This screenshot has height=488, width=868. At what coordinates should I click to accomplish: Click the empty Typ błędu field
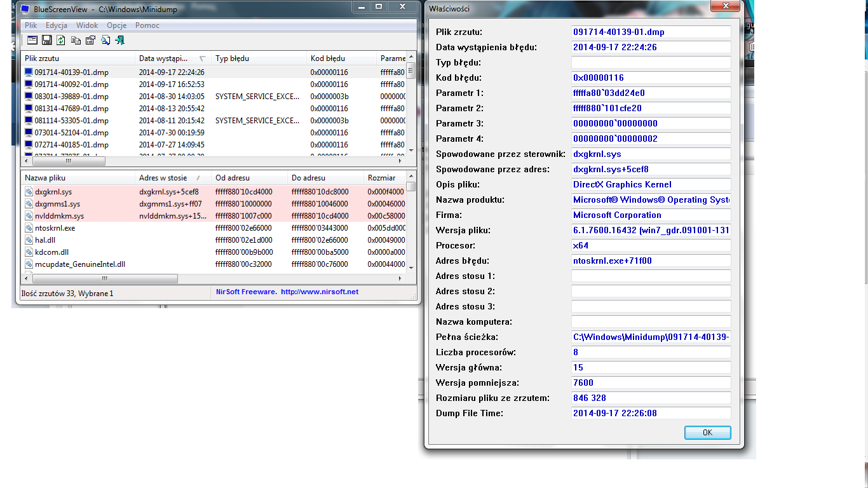coord(651,62)
